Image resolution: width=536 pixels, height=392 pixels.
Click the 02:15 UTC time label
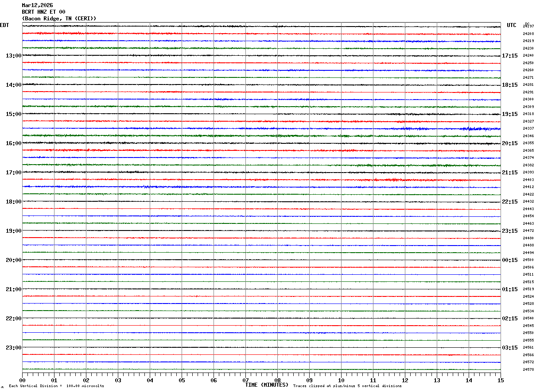[510, 319]
